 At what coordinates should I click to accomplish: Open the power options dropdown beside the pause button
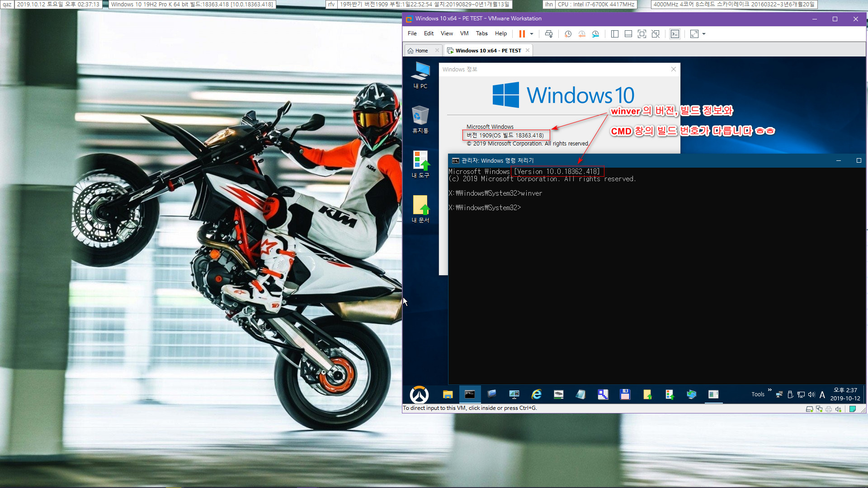point(532,34)
